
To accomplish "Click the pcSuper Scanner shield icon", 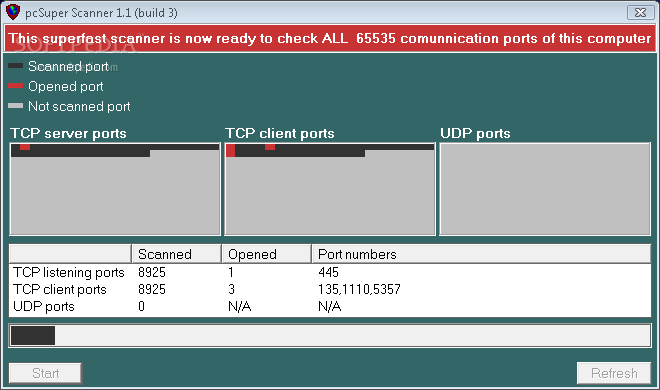I will click(13, 12).
